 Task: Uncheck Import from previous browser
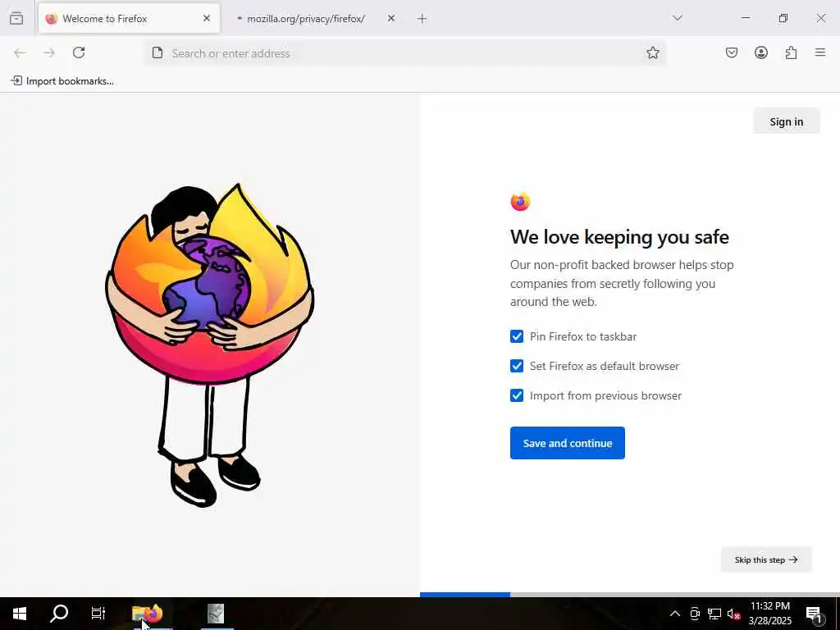(x=517, y=395)
